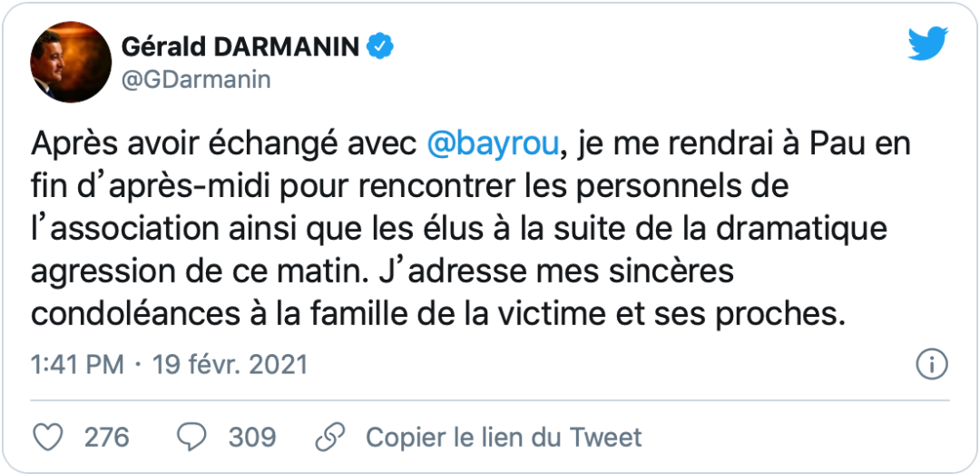The height and width of the screenshot is (474, 980).
Task: Click the 309 replies count
Action: coord(251,437)
